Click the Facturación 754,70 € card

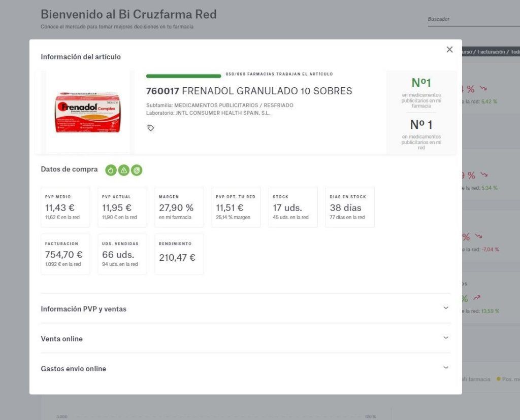[66, 254]
